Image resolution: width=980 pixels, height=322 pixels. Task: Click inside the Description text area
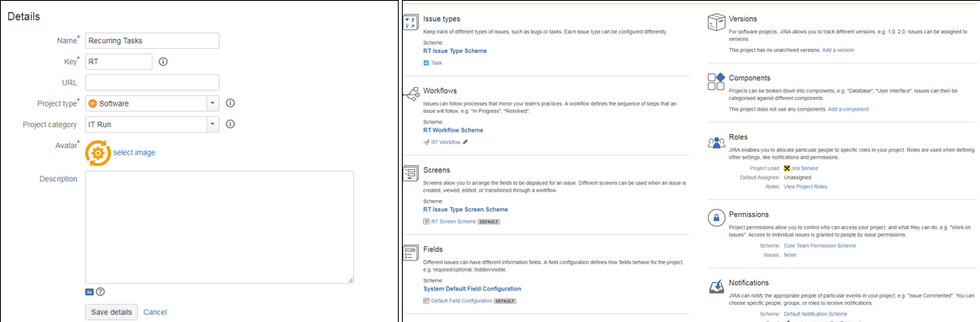(219, 227)
